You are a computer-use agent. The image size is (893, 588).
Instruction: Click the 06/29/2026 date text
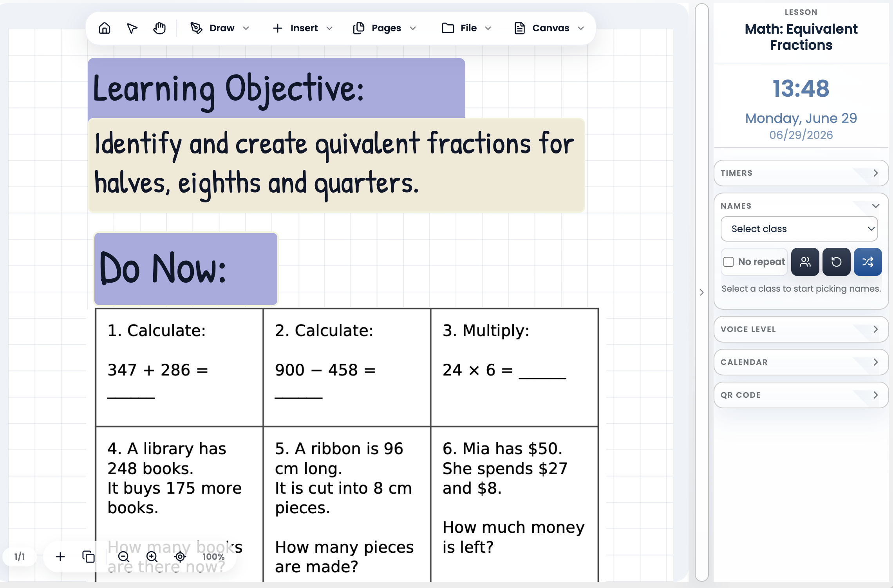pyautogui.click(x=801, y=135)
